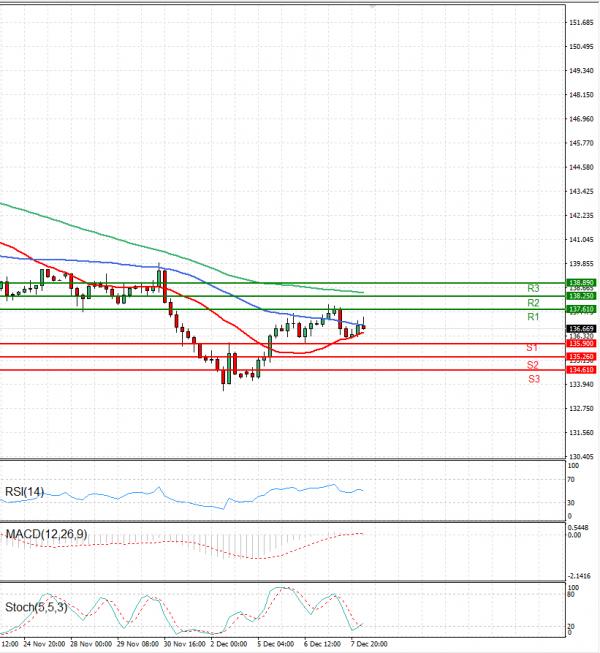Click the 70 level on RSI scale

(x=571, y=480)
